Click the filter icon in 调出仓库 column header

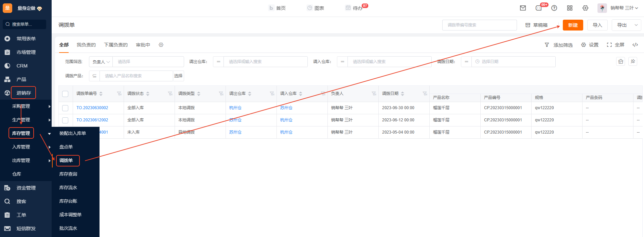272,94
